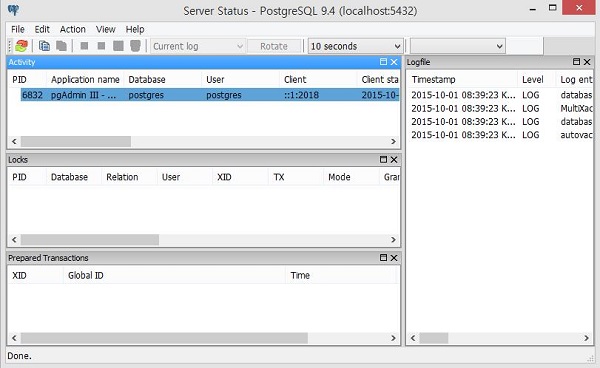Click the second small grey square toolbar icon

pos(101,46)
